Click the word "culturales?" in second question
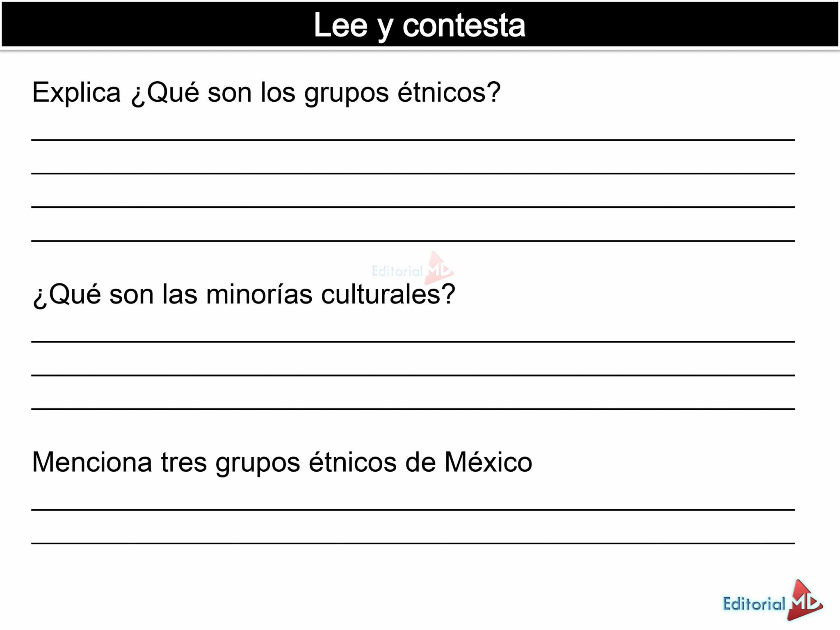The height and width of the screenshot is (630, 840). (x=388, y=294)
